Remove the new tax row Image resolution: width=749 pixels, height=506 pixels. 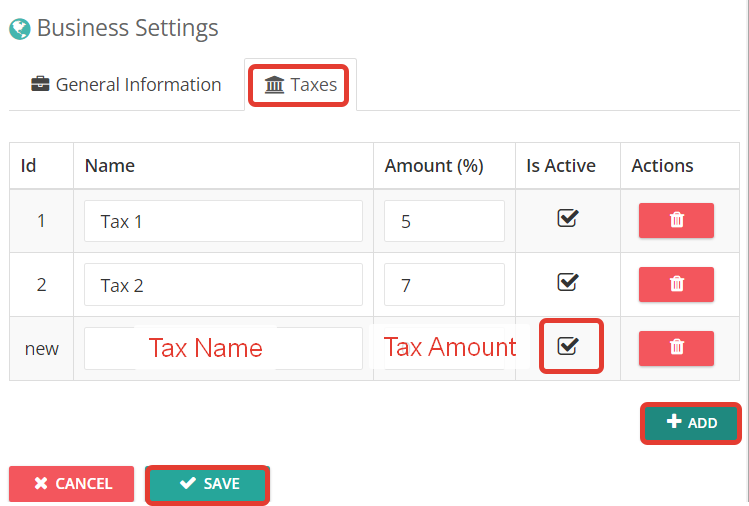676,348
